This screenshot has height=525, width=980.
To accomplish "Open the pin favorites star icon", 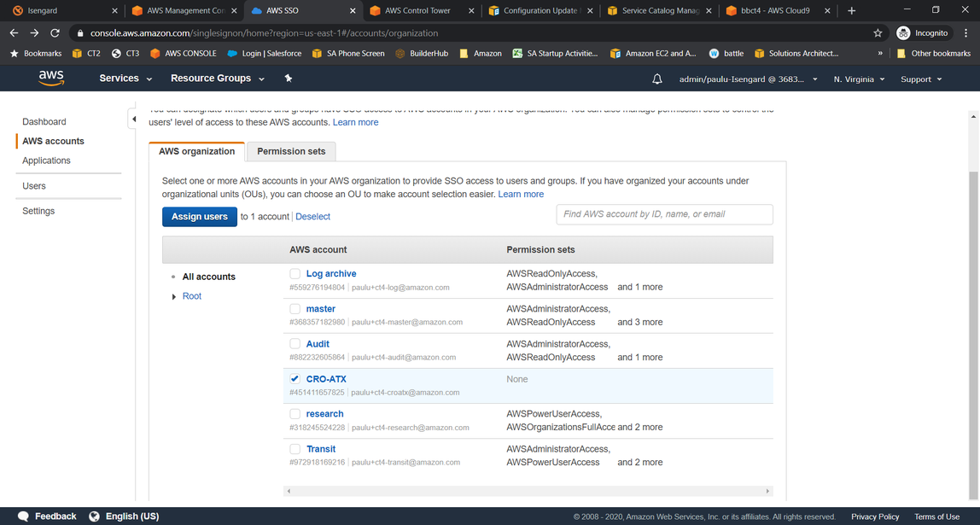I will 289,79.
